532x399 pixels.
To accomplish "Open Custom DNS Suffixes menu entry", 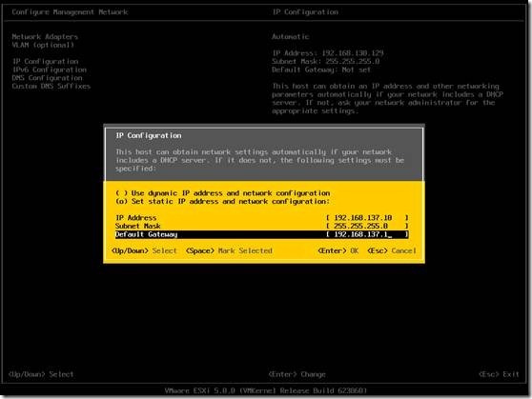I will point(51,86).
